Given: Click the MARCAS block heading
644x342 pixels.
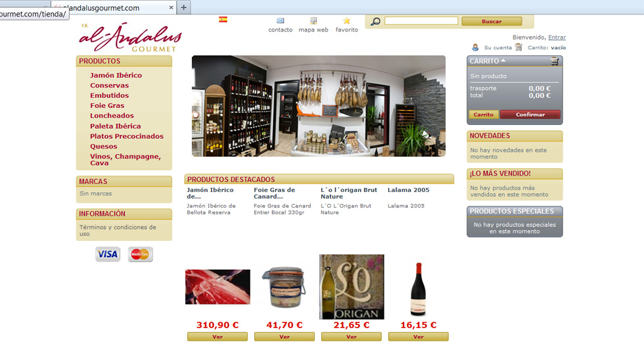Looking at the screenshot, I should (x=93, y=182).
